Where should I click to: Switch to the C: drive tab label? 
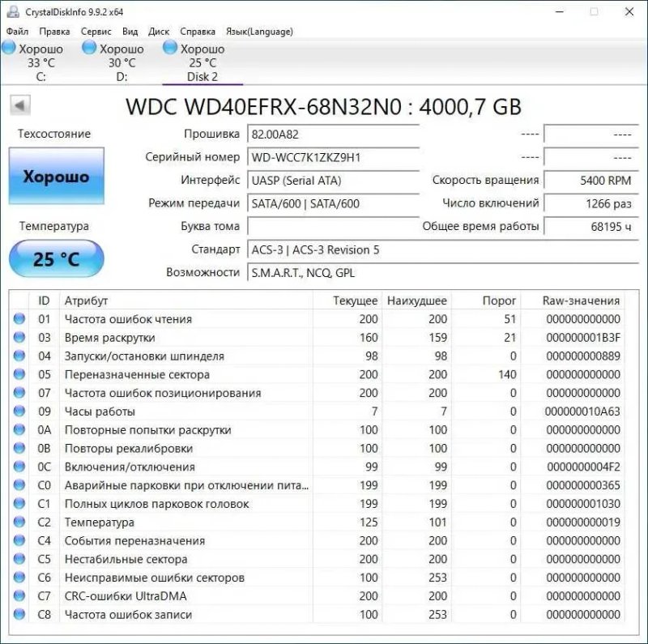(41, 76)
